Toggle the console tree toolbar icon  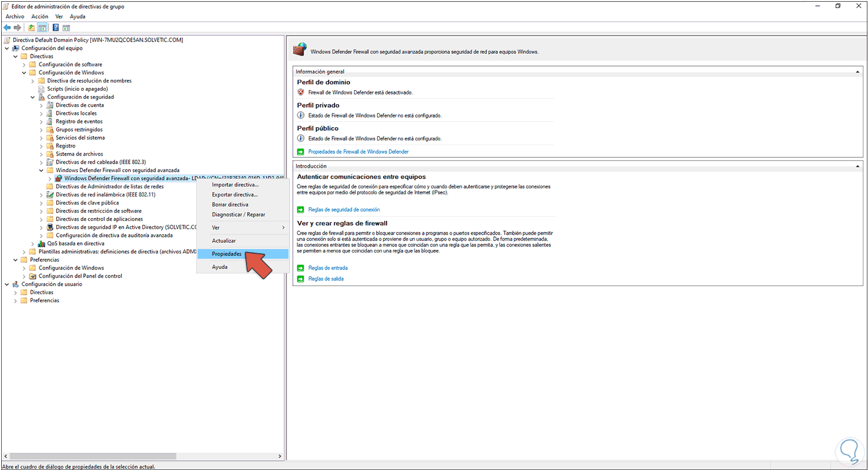pyautogui.click(x=42, y=28)
